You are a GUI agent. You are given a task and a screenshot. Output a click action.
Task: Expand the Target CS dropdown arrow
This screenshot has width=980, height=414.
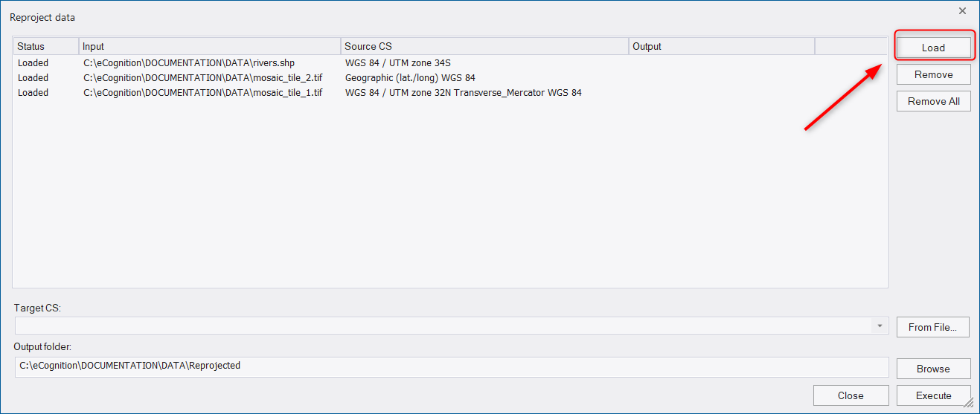point(880,326)
